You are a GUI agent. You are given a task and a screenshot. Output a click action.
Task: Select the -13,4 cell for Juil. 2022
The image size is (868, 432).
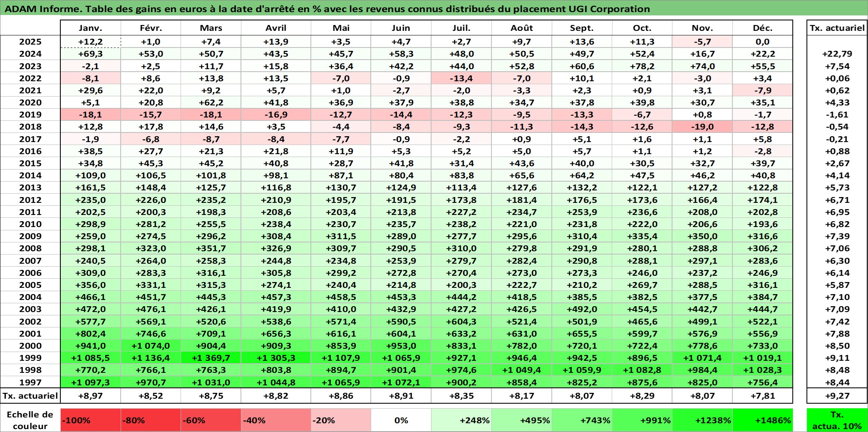pyautogui.click(x=461, y=78)
